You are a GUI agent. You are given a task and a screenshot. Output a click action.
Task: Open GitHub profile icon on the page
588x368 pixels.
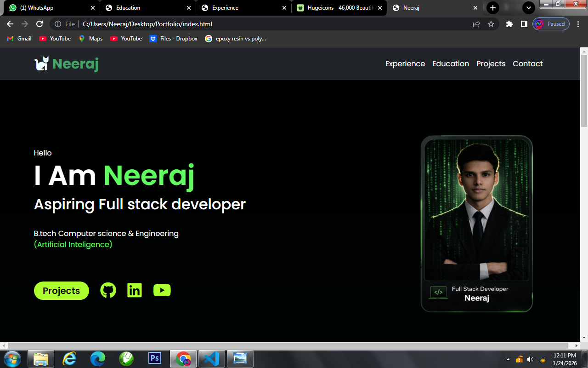click(108, 290)
